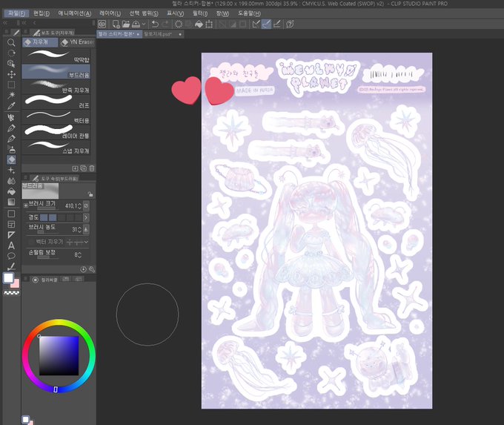The width and height of the screenshot is (504, 425).
Task: Open the 파일(F) menu
Action: point(16,13)
